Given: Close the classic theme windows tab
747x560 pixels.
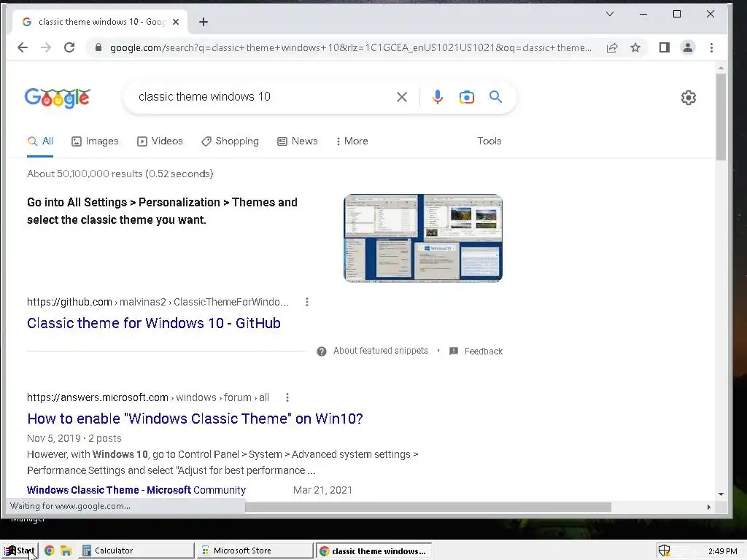Looking at the screenshot, I should pyautogui.click(x=176, y=22).
